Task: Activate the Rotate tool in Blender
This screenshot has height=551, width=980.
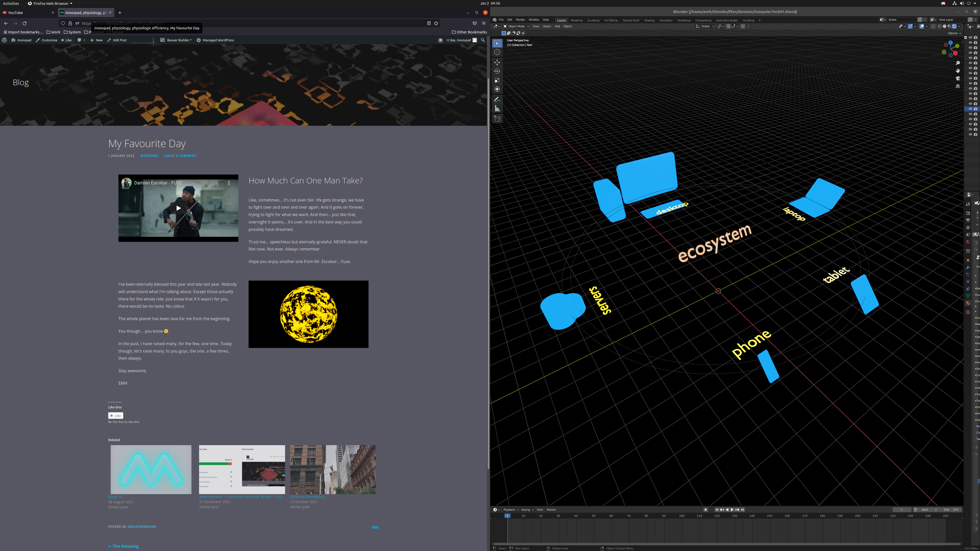Action: (x=497, y=71)
